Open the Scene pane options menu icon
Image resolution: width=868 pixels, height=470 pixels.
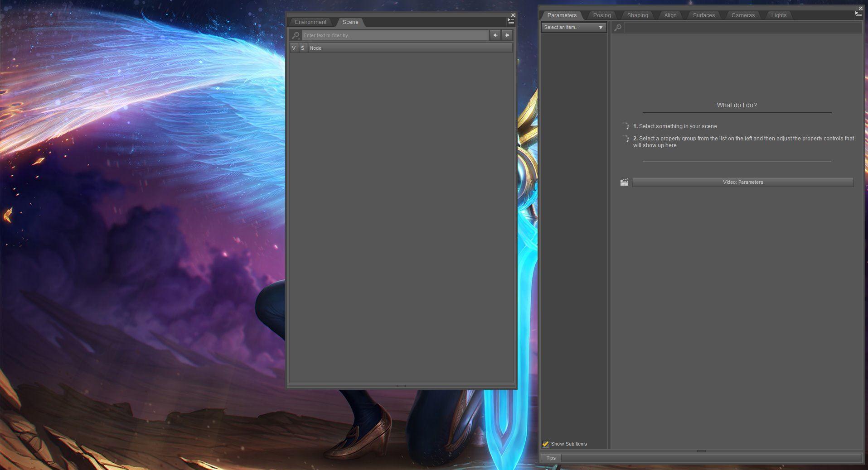[x=511, y=21]
